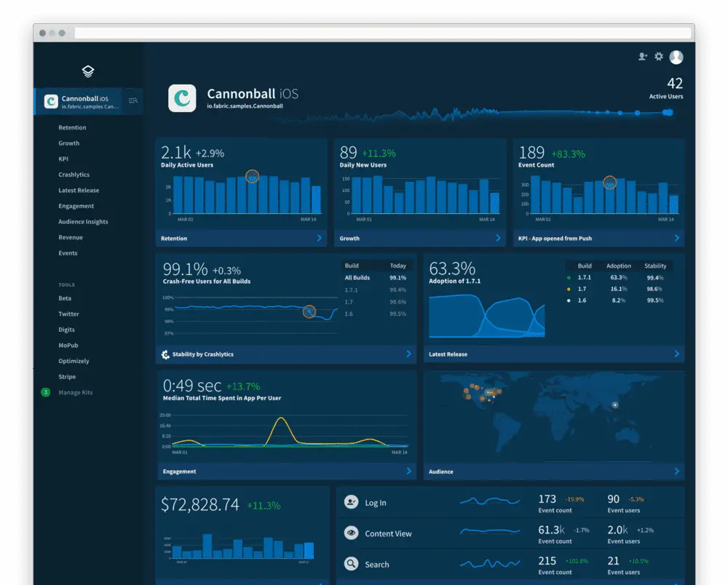
Task: Click the user profile avatar
Action: 676,57
